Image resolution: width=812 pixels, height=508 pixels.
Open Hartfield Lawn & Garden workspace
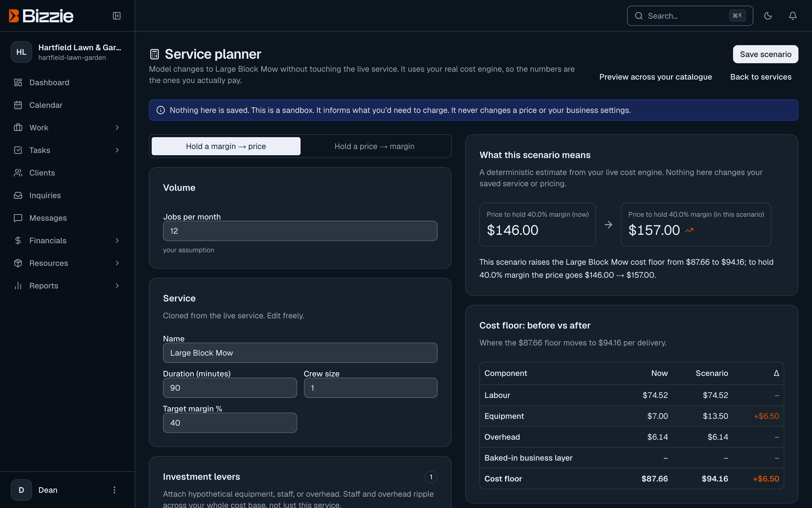pyautogui.click(x=67, y=52)
